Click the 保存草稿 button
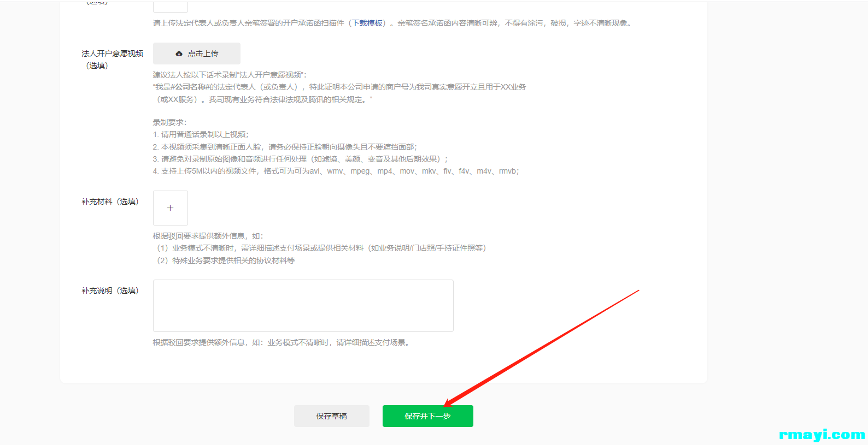The image size is (868, 445). [x=331, y=416]
